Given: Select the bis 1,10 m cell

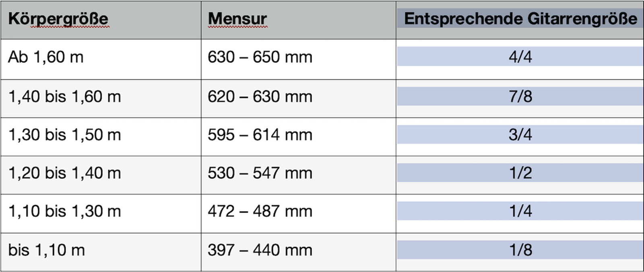Looking at the screenshot, I should click(47, 250).
